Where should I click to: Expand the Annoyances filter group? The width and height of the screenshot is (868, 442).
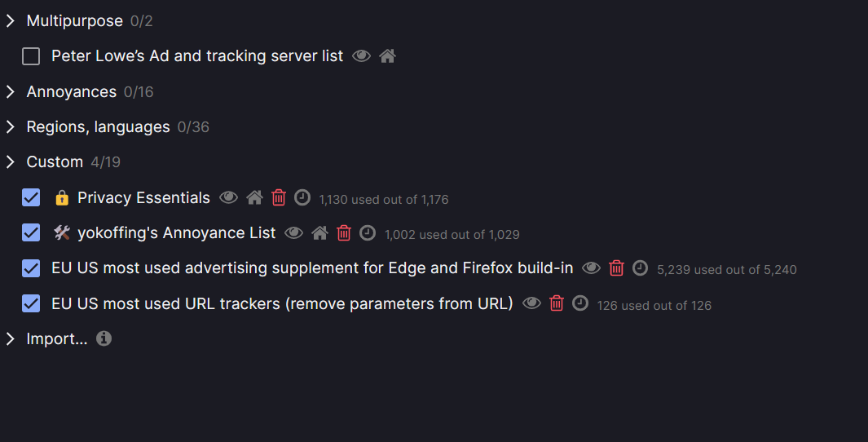pos(11,92)
